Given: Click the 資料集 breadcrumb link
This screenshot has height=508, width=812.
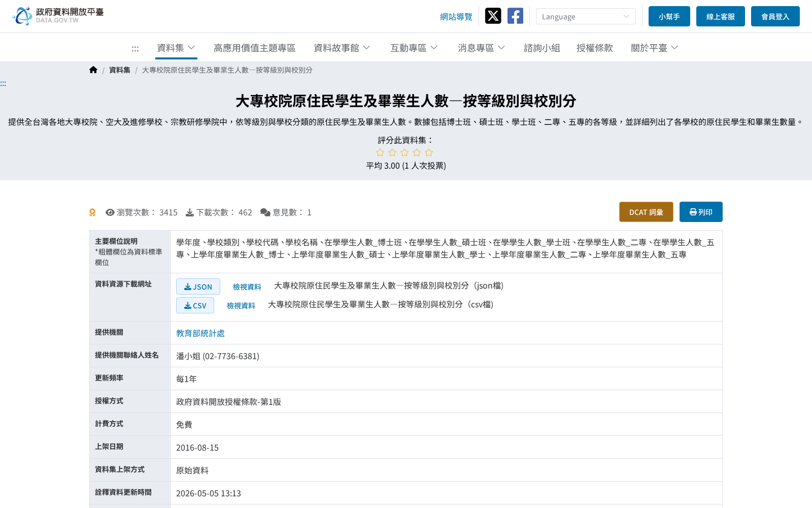Looking at the screenshot, I should [x=120, y=70].
